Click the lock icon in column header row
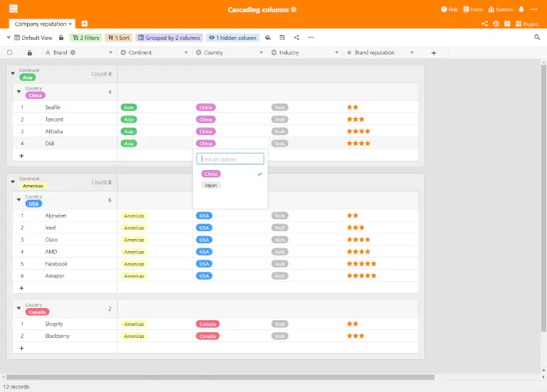 tap(30, 53)
